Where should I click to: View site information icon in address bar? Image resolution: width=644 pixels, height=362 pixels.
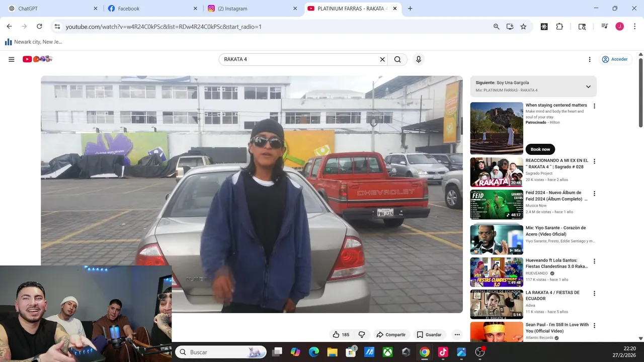(x=57, y=27)
